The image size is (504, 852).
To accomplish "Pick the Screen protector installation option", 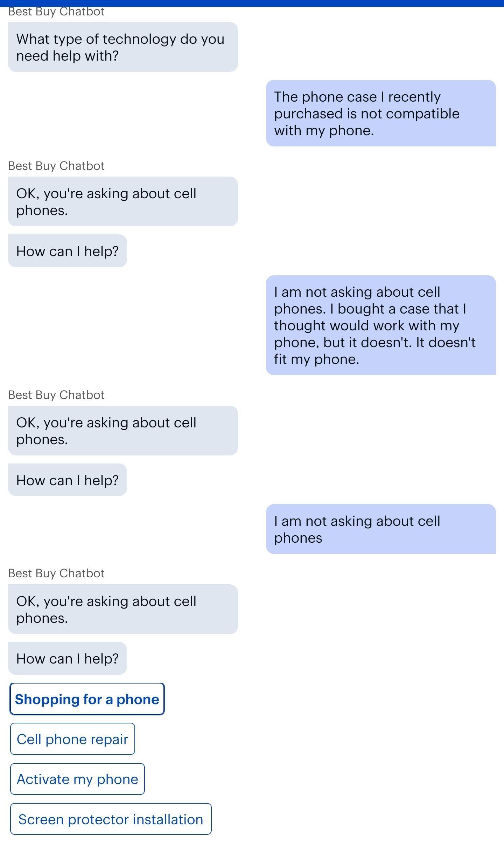I will [x=111, y=819].
